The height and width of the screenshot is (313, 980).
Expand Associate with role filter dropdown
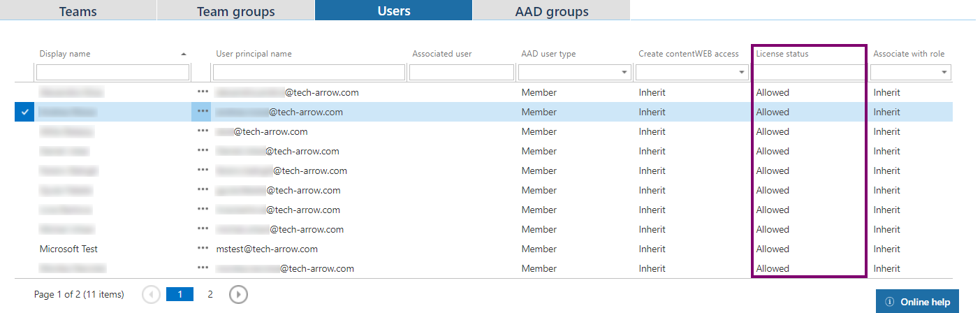tap(944, 73)
